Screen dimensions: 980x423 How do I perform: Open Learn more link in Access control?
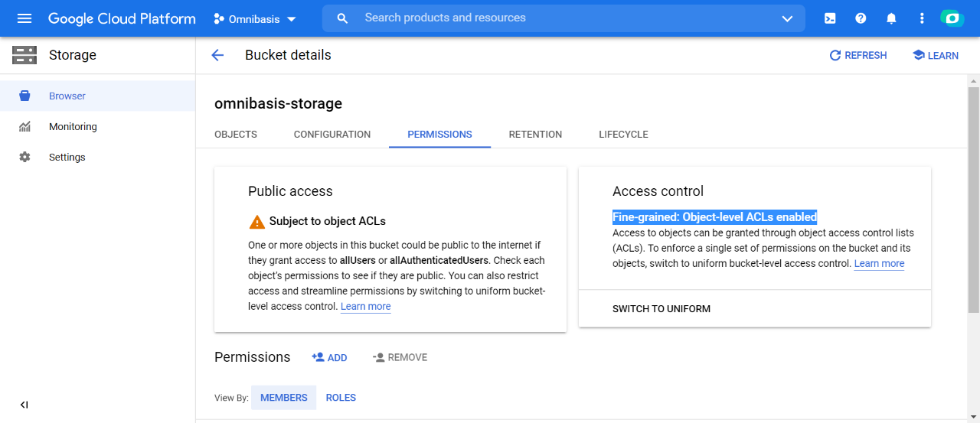tap(879, 264)
